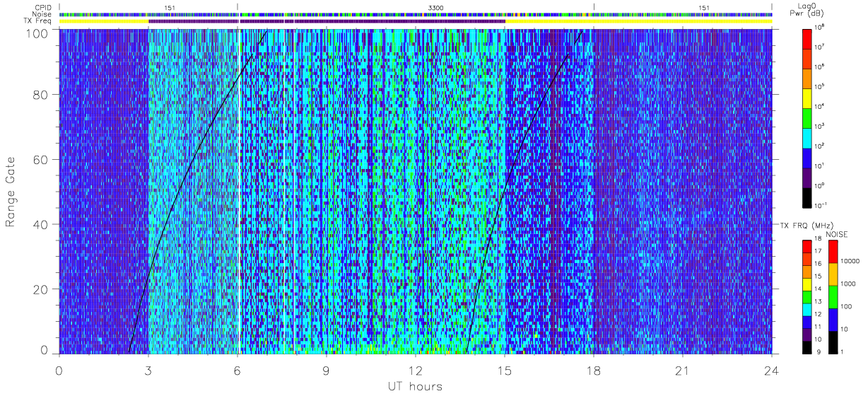This screenshot has height=401, width=868.
Task: Select the "40" tick on Range Gate axis
Action: coord(41,224)
